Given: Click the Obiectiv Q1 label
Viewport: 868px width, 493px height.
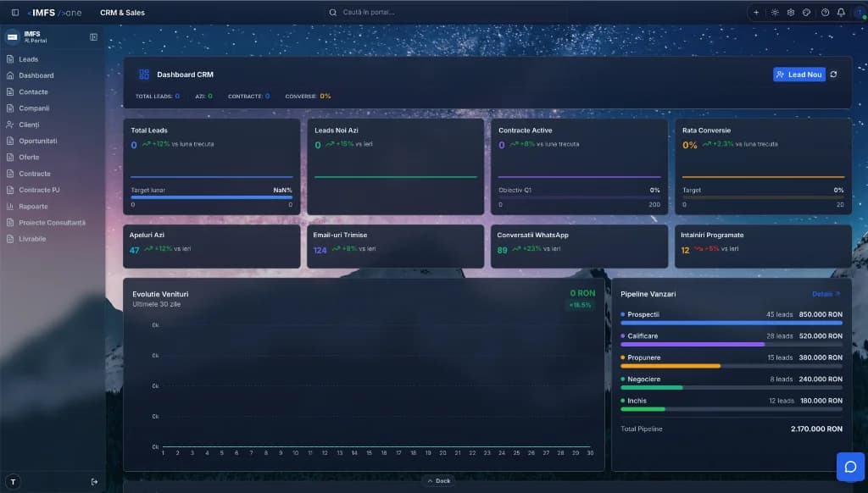Looking at the screenshot, I should coord(515,190).
